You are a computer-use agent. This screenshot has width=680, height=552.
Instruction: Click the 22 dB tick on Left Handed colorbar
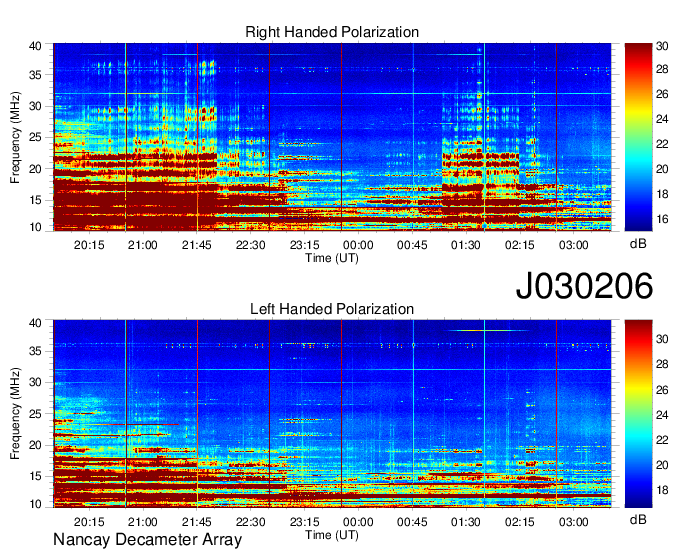pos(662,441)
